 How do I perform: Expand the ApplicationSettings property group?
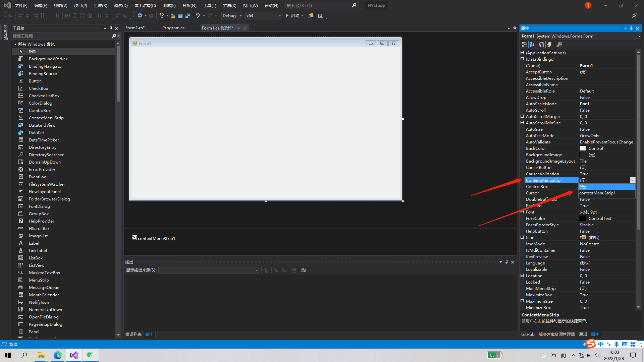(522, 53)
